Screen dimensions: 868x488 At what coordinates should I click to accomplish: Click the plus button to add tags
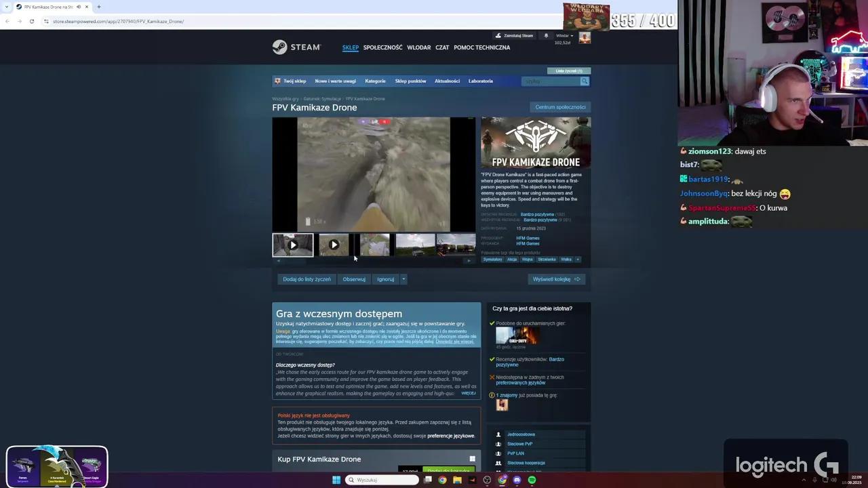click(x=578, y=259)
